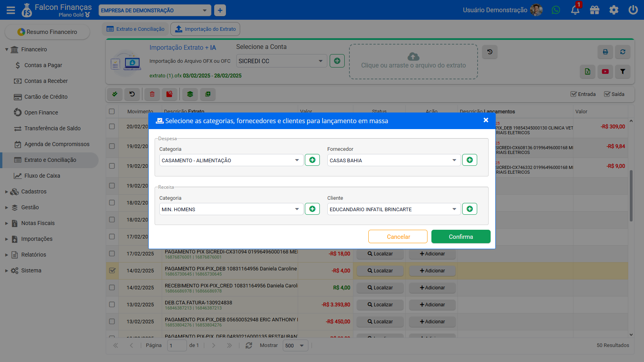
Task: Click the history clock icon
Action: [x=490, y=52]
